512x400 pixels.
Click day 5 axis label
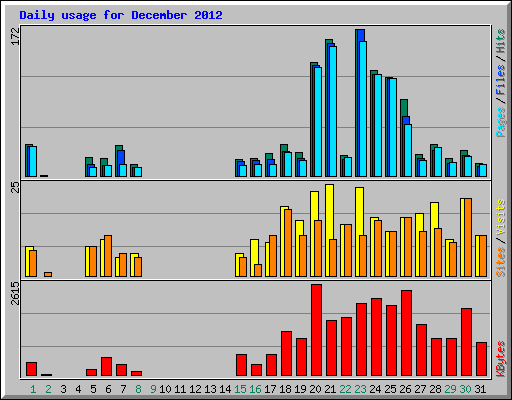tap(93, 389)
